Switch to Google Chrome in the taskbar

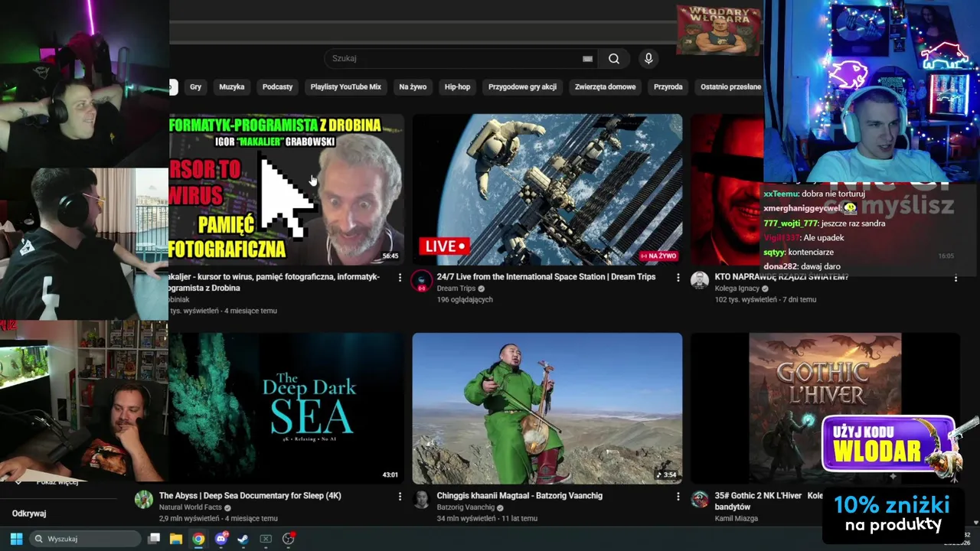point(198,539)
